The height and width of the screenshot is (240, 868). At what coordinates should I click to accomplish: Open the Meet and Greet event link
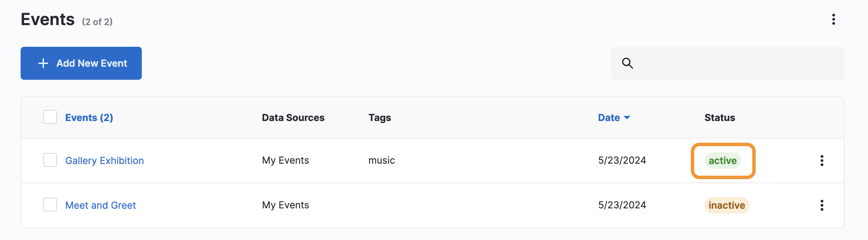point(101,205)
